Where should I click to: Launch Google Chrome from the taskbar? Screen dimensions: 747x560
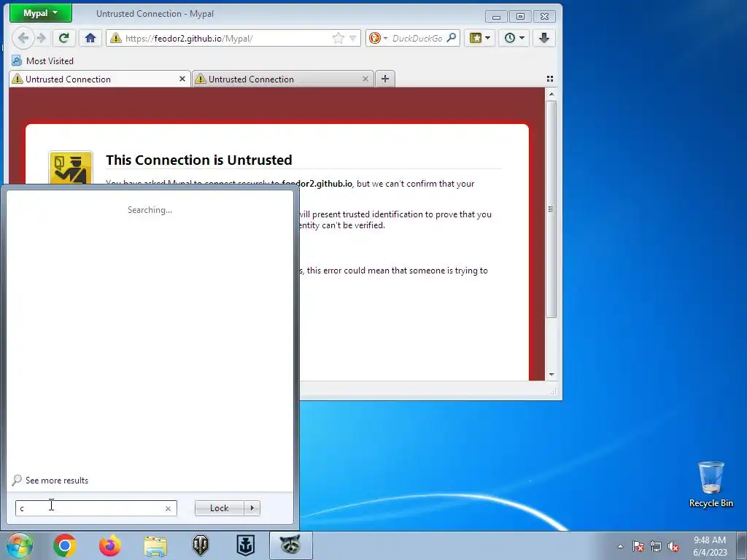coord(65,545)
